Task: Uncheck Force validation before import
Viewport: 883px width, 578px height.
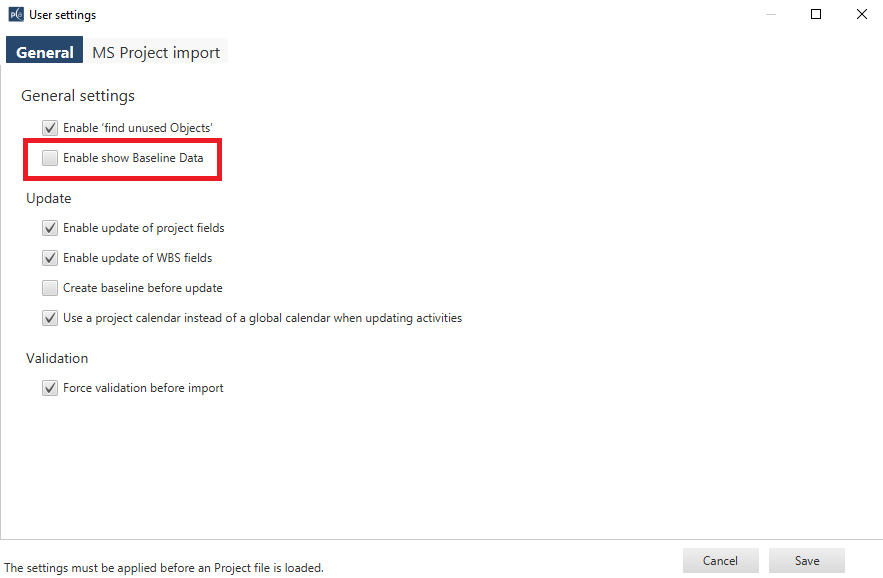Action: click(50, 388)
